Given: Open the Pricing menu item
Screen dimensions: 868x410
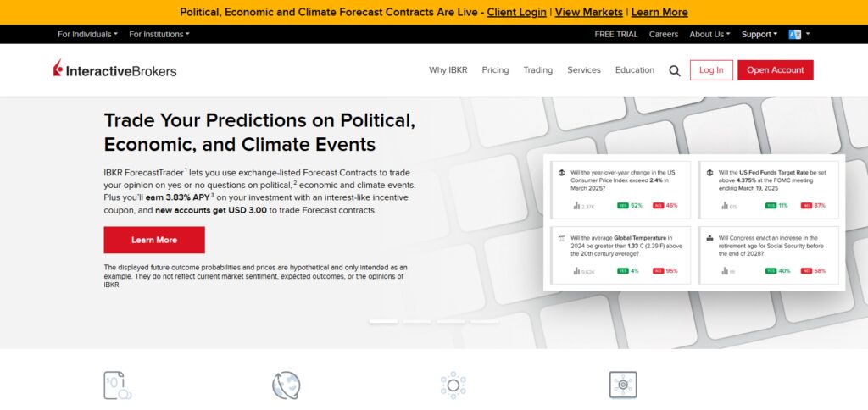Looking at the screenshot, I should [495, 70].
